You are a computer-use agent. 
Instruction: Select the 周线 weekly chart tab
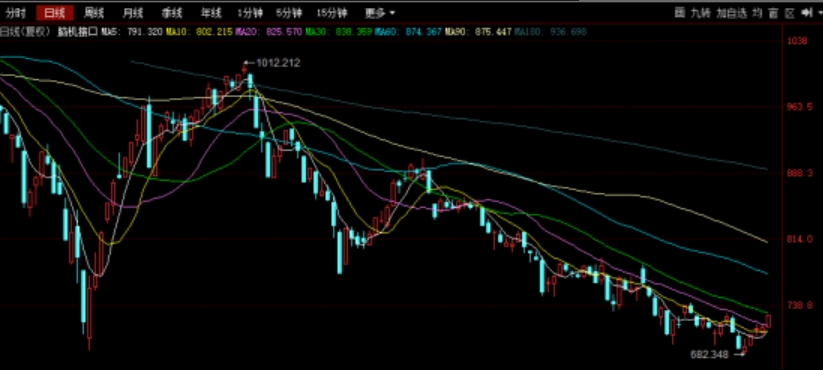[94, 13]
